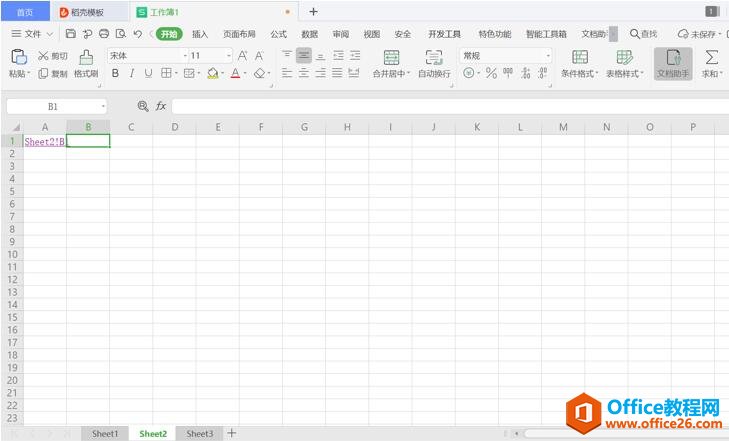729x441 pixels.
Task: Decrease decimal places icon
Action: coord(543,73)
